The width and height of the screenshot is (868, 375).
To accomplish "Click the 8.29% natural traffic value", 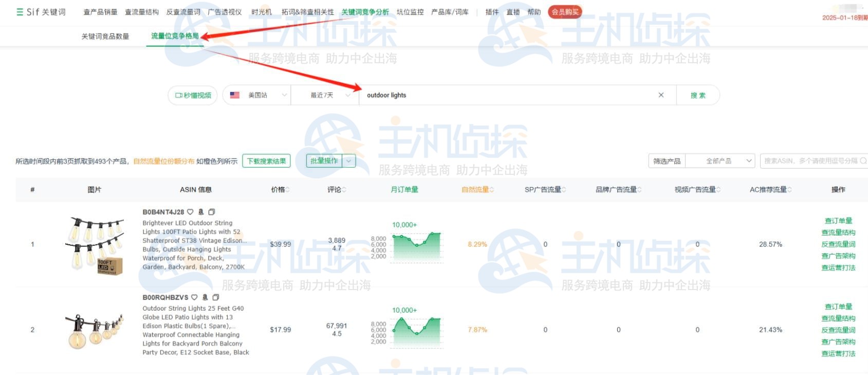I will [x=477, y=244].
